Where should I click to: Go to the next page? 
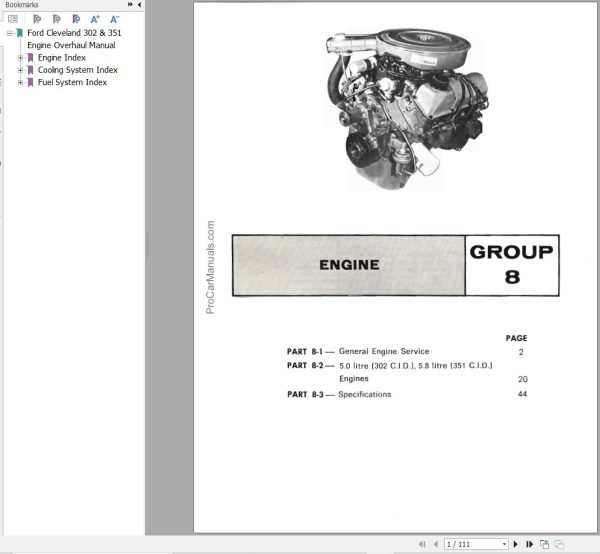coord(515,544)
